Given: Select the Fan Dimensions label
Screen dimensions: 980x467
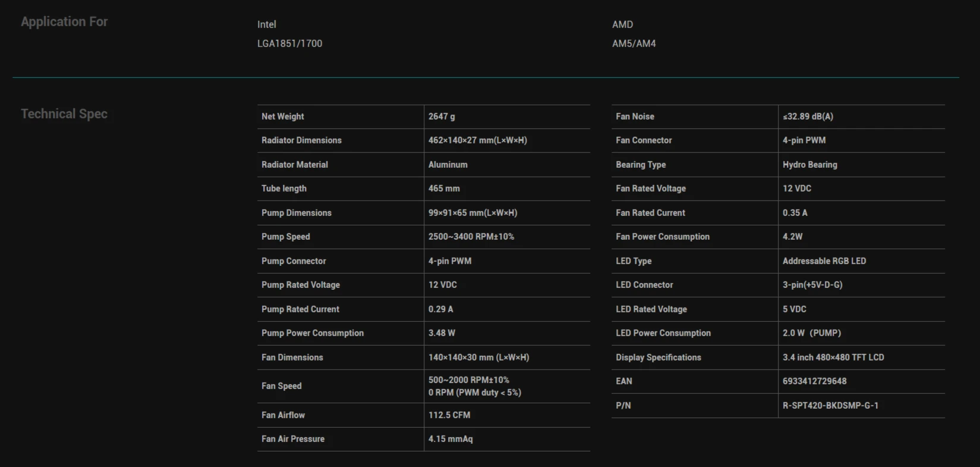Looking at the screenshot, I should click(x=292, y=358).
